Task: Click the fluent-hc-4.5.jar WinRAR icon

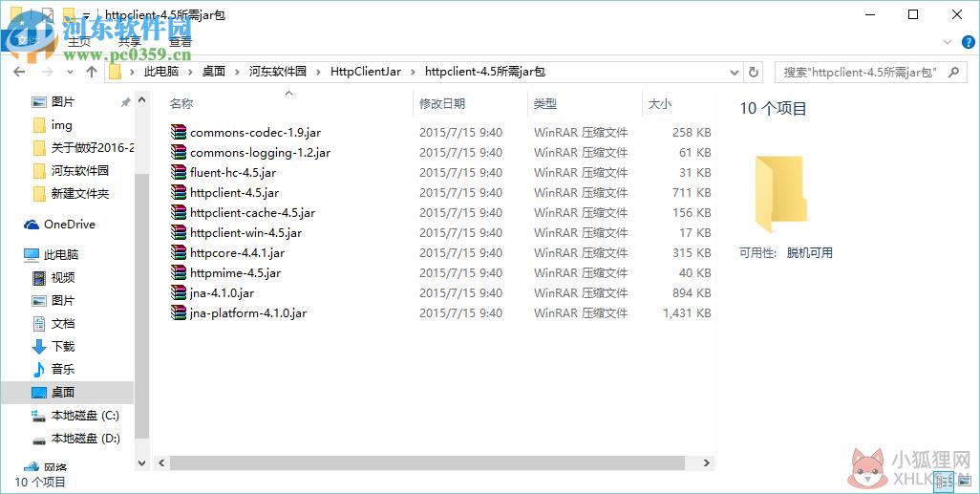Action: [179, 172]
